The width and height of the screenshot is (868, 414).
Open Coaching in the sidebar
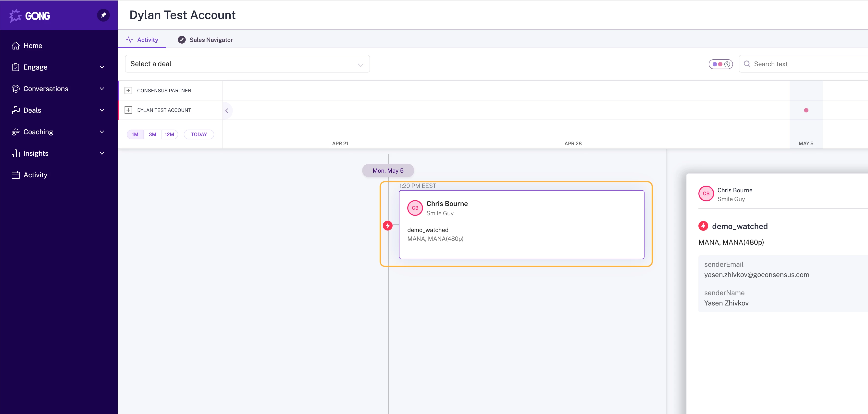click(59, 132)
